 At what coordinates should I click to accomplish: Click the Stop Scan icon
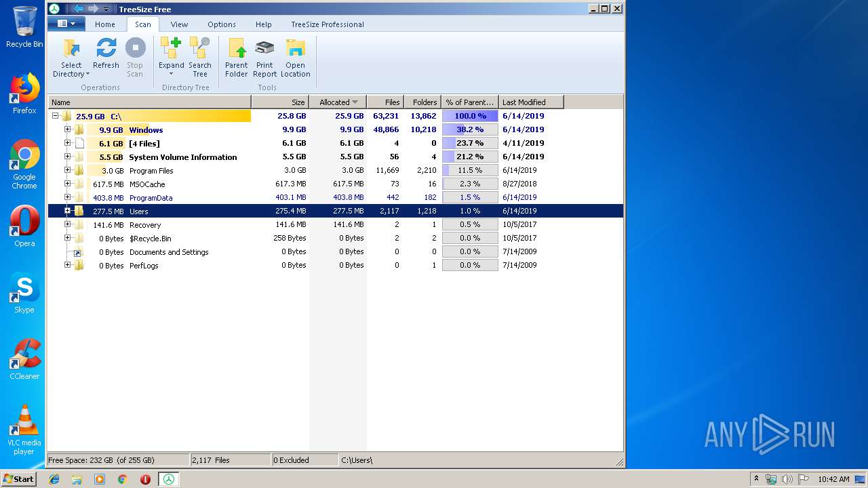(x=135, y=49)
